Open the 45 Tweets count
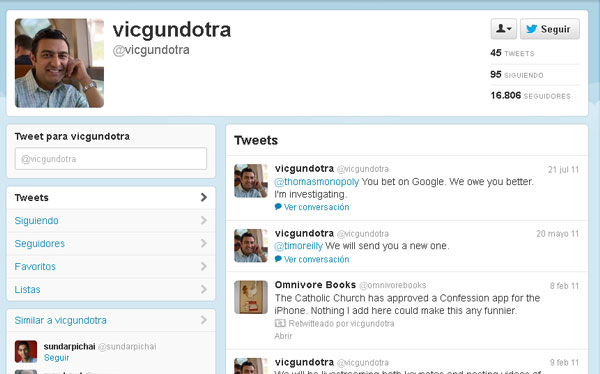The width and height of the screenshot is (600, 374). 512,53
